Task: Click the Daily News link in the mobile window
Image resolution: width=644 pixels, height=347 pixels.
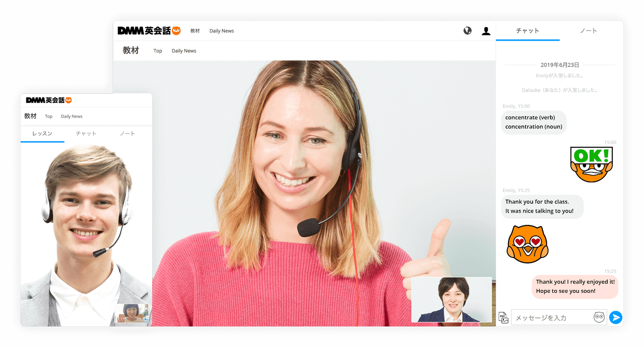Action: click(72, 116)
